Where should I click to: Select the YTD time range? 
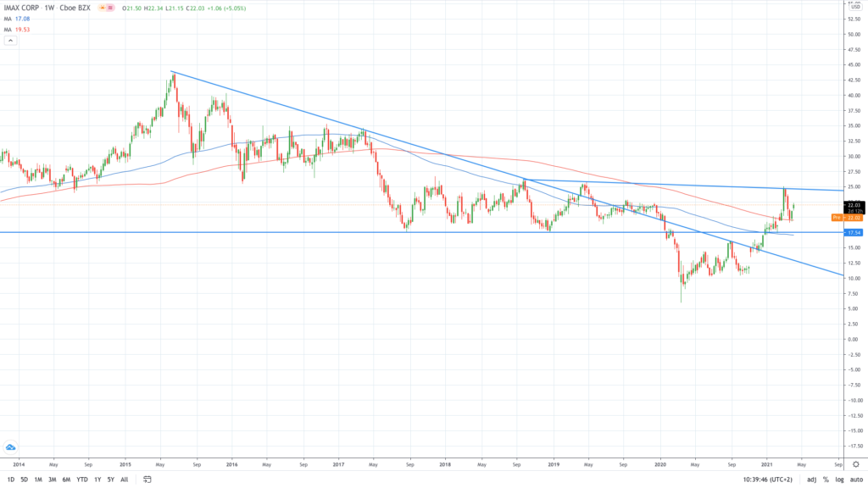click(x=81, y=479)
